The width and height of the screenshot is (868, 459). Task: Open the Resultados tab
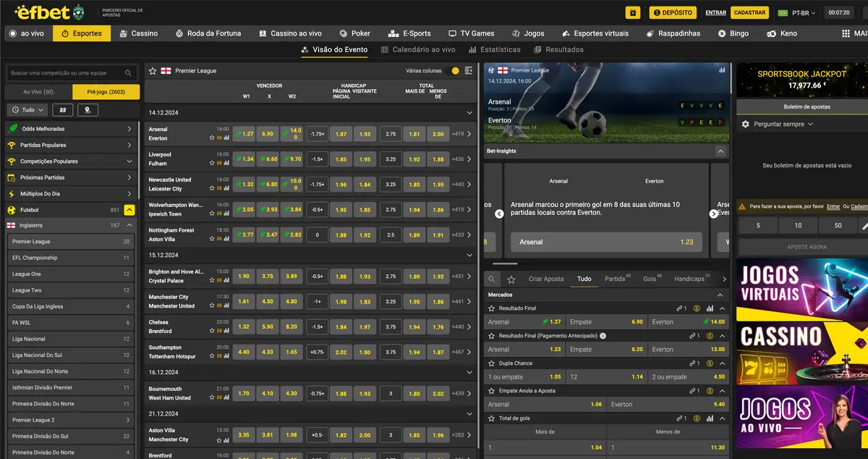click(559, 50)
